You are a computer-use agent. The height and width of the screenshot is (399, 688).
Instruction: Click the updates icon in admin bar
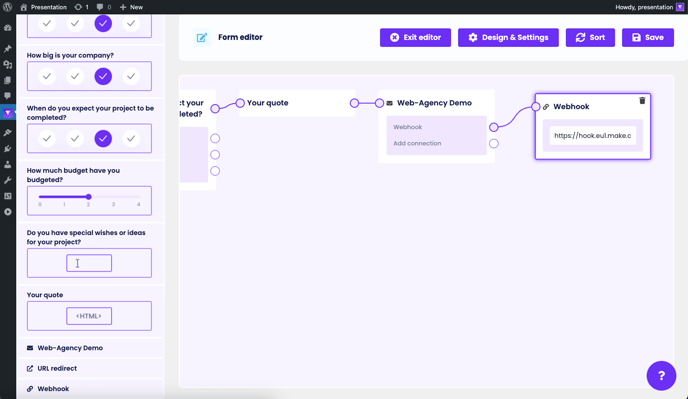(x=81, y=7)
